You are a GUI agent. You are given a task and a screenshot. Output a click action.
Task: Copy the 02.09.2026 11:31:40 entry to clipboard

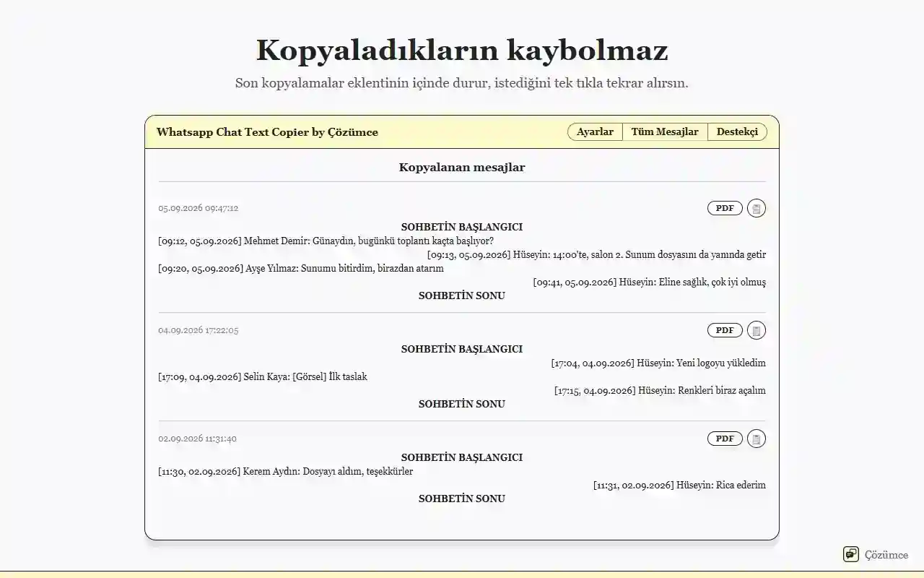pos(757,439)
